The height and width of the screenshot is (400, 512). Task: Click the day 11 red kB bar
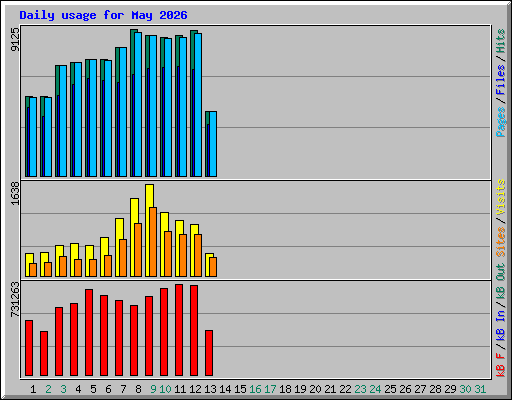tap(179, 330)
